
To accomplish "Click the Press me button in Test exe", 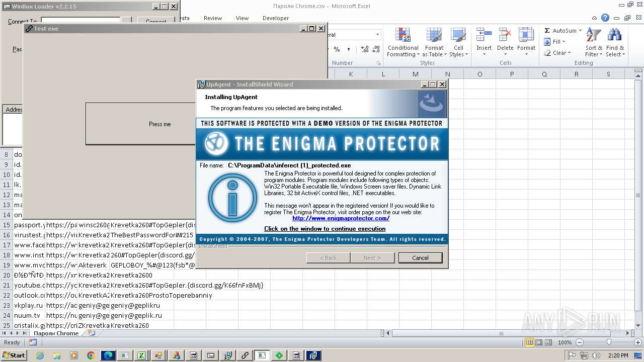I will point(141,124).
